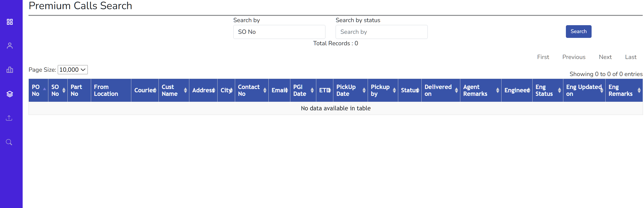644x208 pixels.
Task: Click the blue Search button
Action: [x=578, y=32]
